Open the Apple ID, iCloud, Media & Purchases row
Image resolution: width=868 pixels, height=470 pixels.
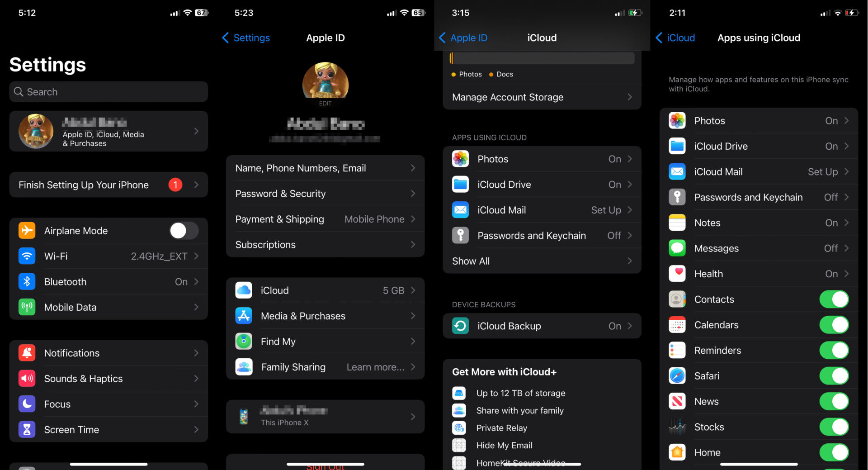point(108,131)
